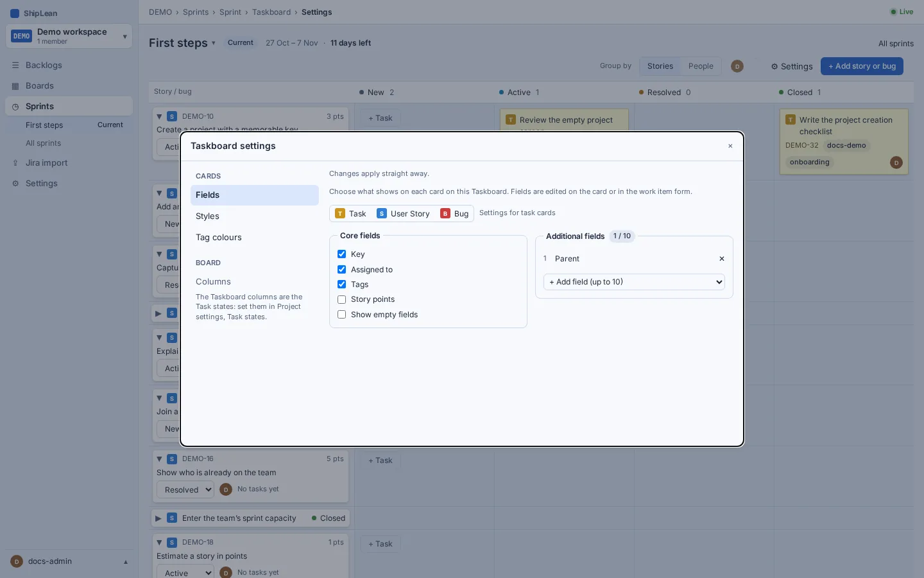This screenshot has width=924, height=578.
Task: Open the DEMO-18 Active state dropdown
Action: (185, 573)
